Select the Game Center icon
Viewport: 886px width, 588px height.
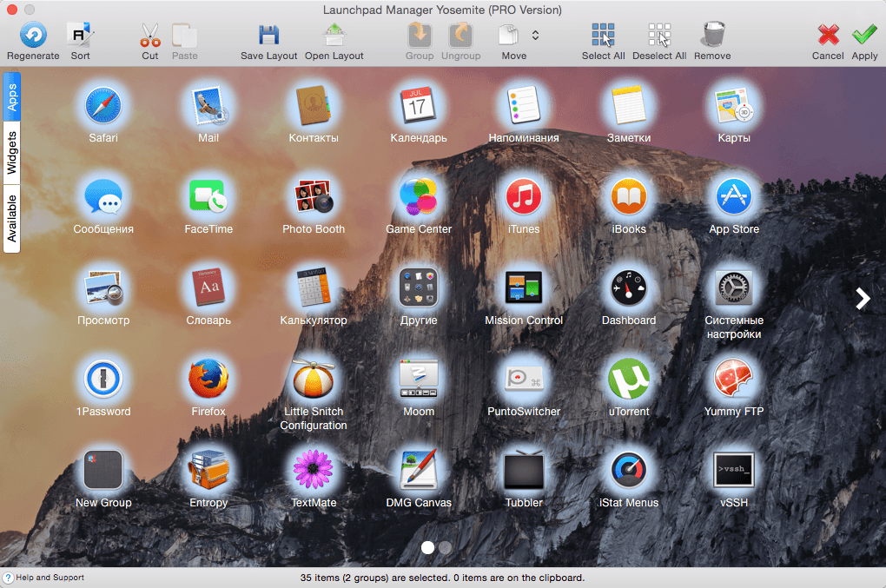click(x=418, y=197)
